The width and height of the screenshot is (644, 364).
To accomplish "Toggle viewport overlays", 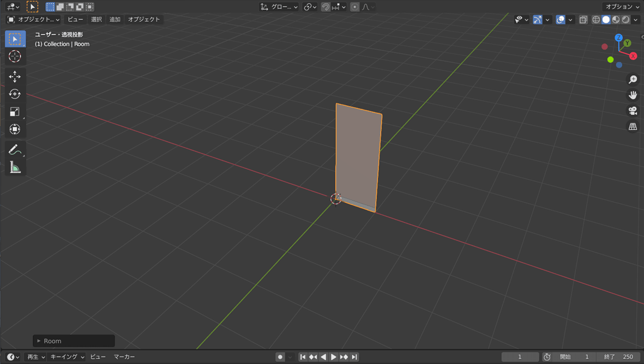I will [x=560, y=20].
